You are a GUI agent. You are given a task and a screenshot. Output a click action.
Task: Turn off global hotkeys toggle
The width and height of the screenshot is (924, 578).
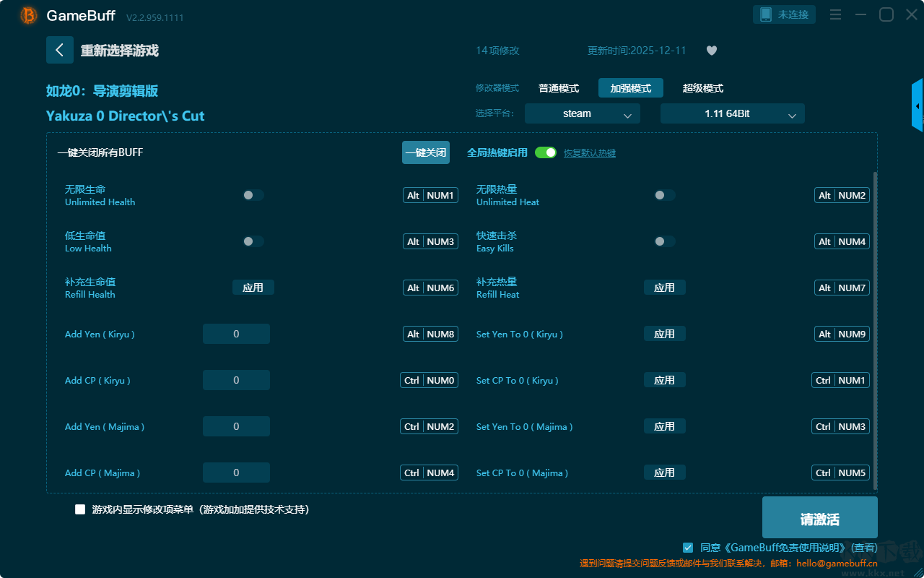point(546,152)
